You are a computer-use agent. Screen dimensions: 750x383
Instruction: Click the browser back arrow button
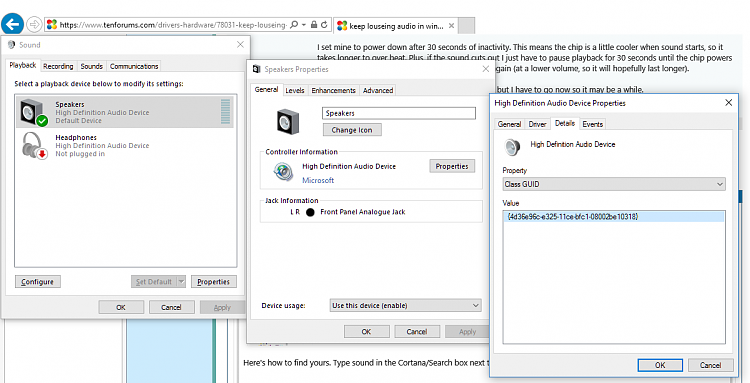tap(12, 23)
